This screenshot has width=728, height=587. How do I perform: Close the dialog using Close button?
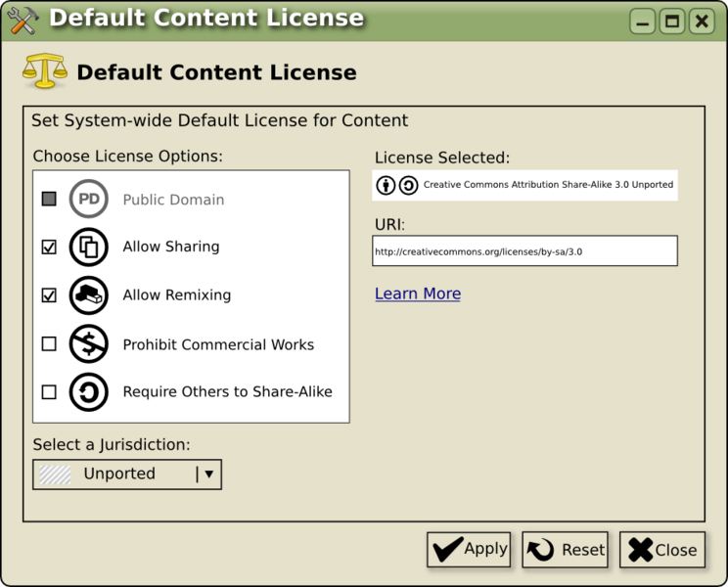(662, 550)
